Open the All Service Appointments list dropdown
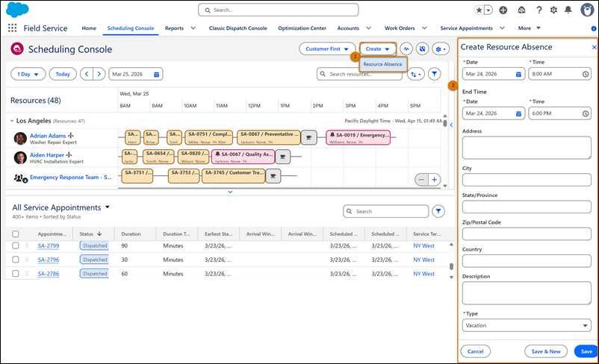599x364 pixels. tap(108, 207)
